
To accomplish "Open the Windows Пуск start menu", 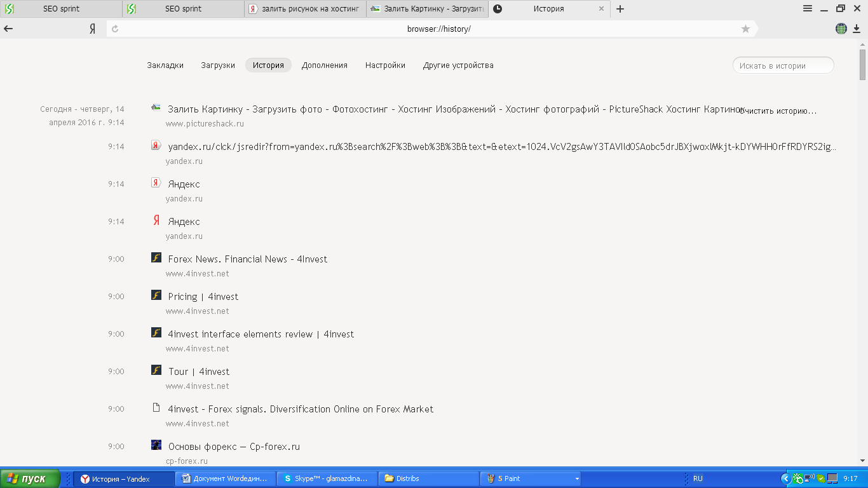I will click(31, 478).
